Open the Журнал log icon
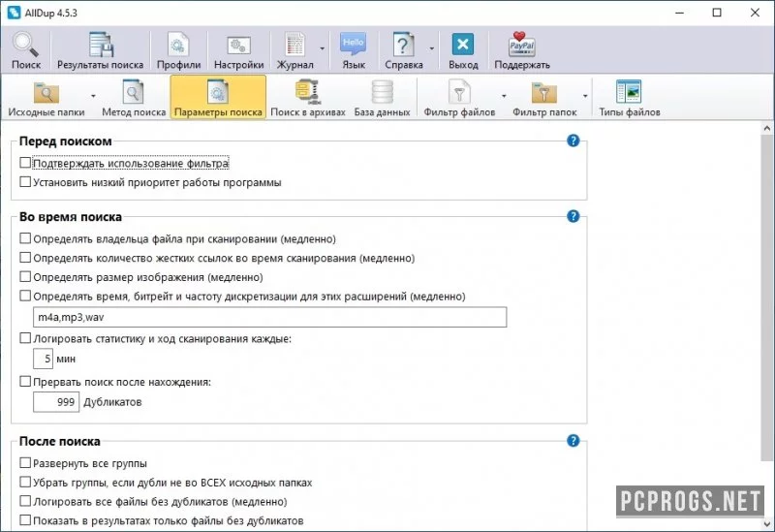This screenshot has width=775, height=532. click(295, 45)
